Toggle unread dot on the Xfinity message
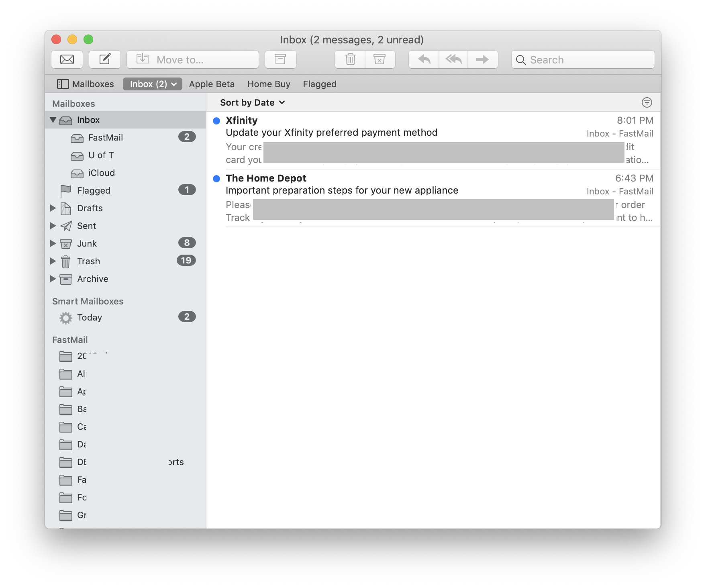The image size is (706, 588). (x=216, y=120)
